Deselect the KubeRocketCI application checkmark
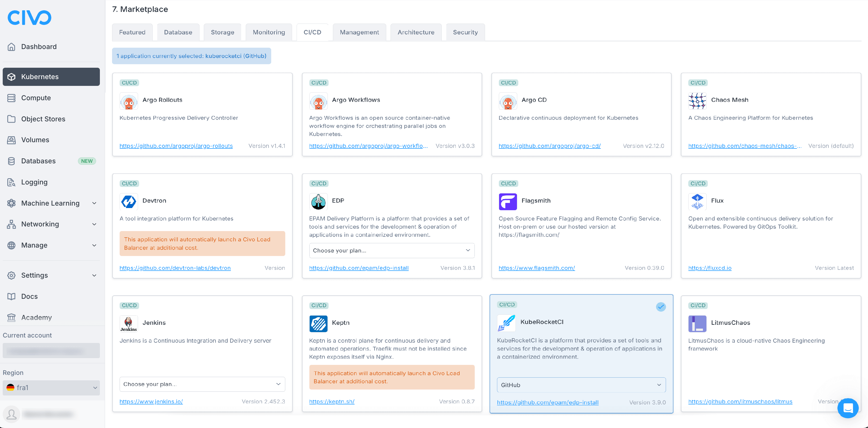868x428 pixels. tap(660, 307)
